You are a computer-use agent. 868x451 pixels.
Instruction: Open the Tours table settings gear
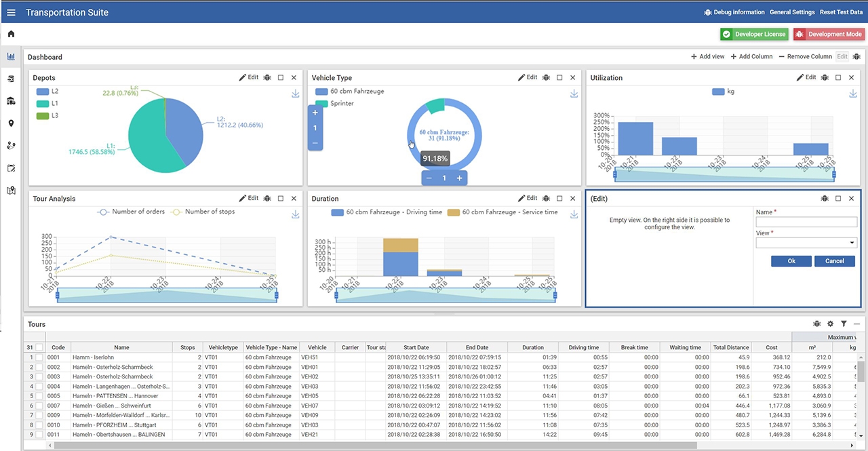tap(830, 324)
